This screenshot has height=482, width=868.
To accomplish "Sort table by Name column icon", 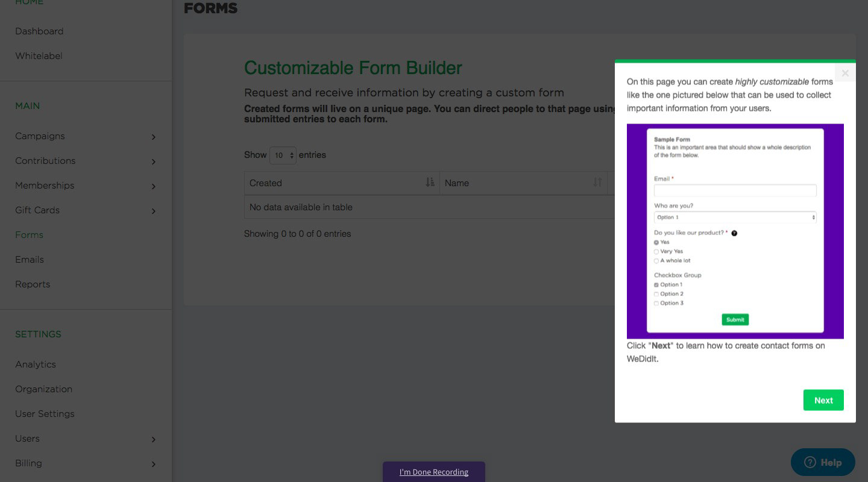I will (597, 182).
